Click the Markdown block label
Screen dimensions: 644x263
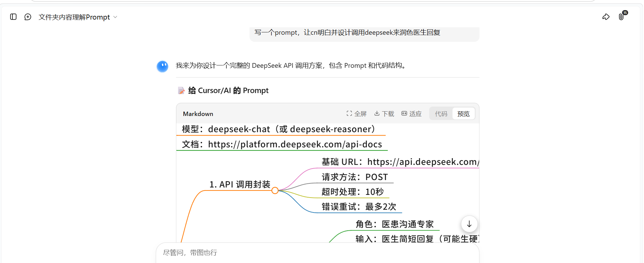[198, 114]
